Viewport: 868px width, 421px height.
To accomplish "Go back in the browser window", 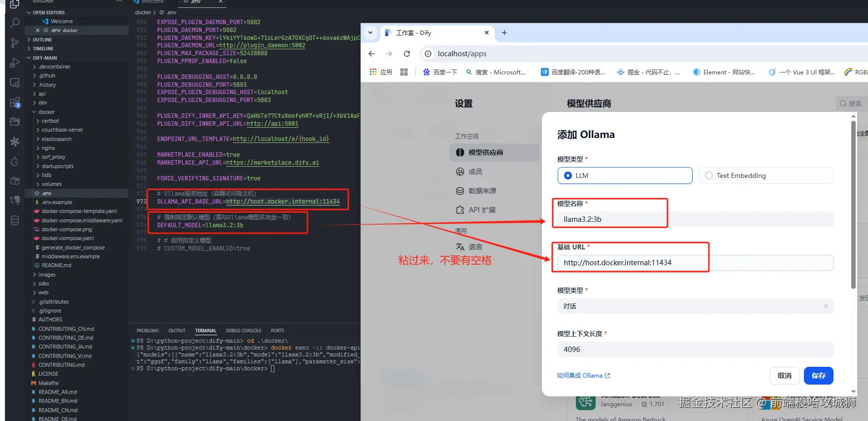I will pos(371,54).
